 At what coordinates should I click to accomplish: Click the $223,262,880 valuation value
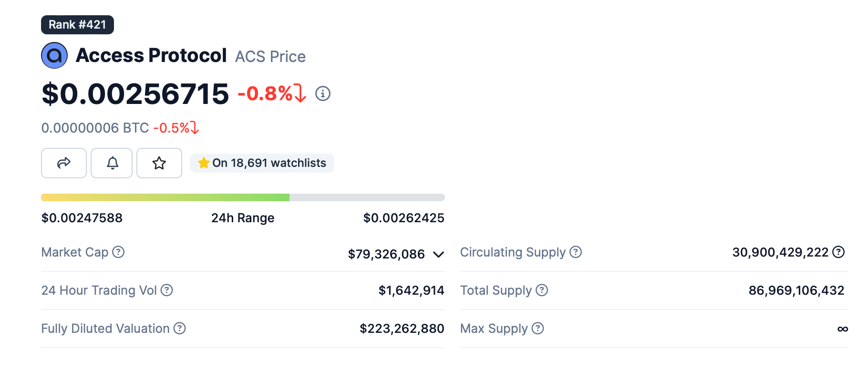click(402, 329)
